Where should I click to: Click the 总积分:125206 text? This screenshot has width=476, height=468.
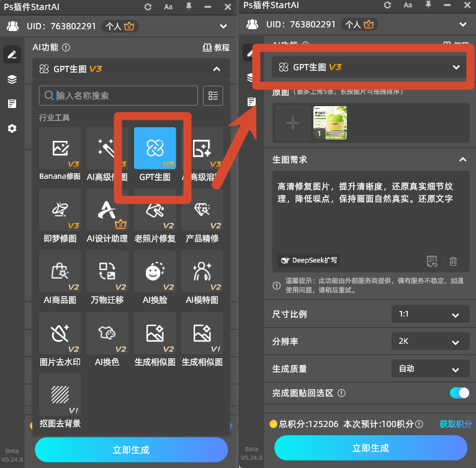pos(308,424)
